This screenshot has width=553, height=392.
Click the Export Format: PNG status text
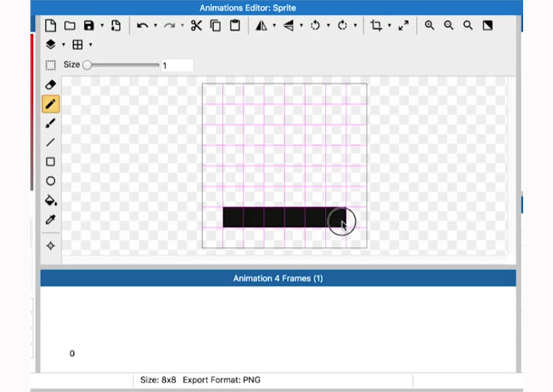coord(222,380)
